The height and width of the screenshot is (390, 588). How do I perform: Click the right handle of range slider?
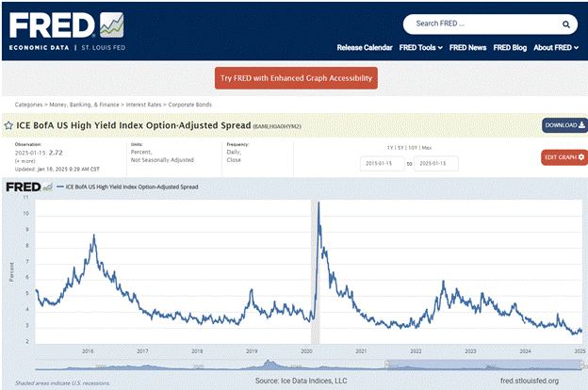pos(582,365)
